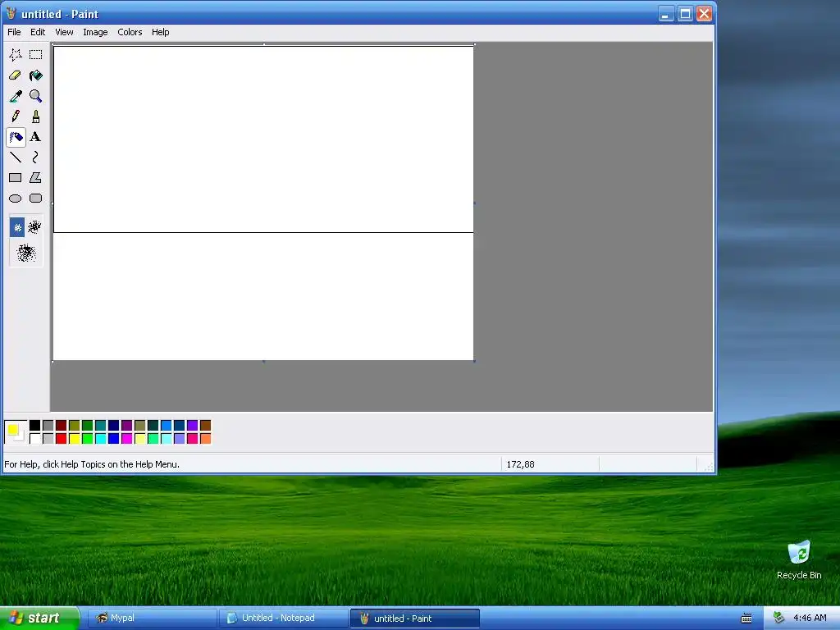Choose the light gray color swatch
This screenshot has height=630, width=840.
point(48,439)
